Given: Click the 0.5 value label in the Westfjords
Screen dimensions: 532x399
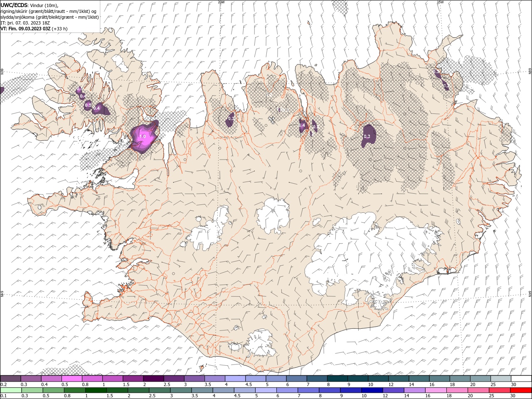Looking at the screenshot, I should 88,106.
